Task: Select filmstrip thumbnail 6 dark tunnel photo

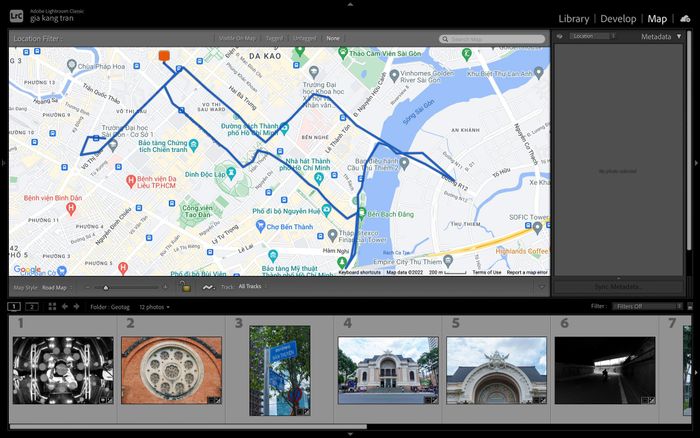Action: 605,371
